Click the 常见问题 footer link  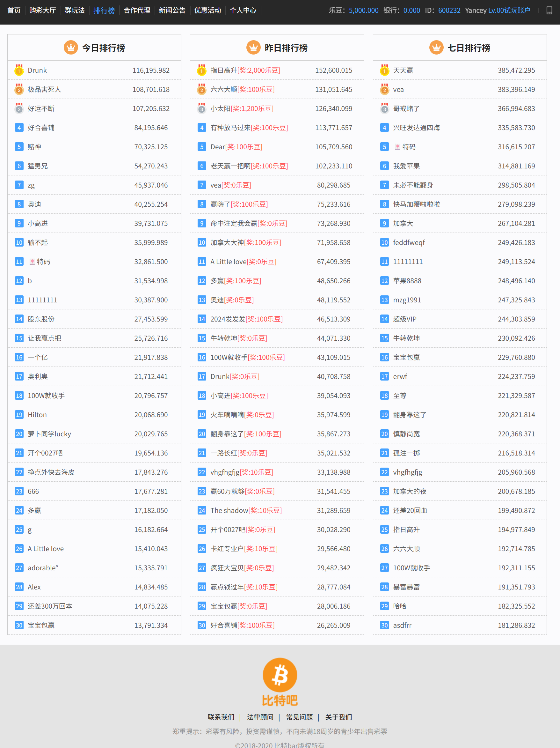(x=299, y=717)
